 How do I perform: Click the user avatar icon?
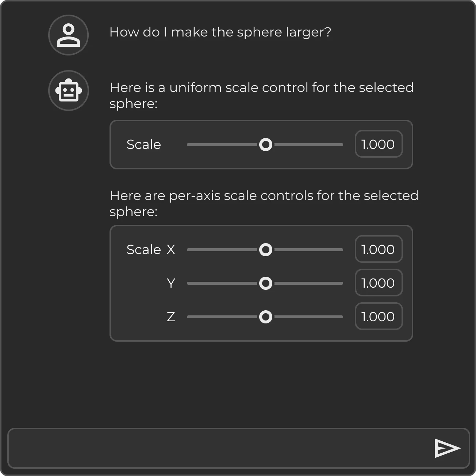(68, 35)
